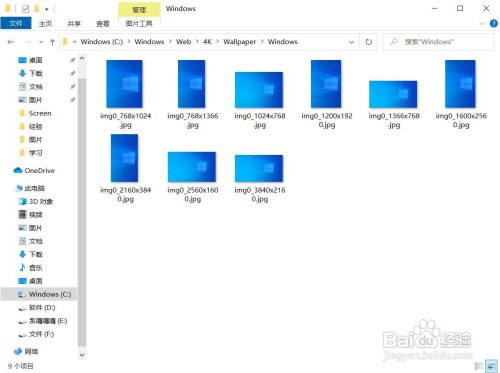Go up one folder level

(x=52, y=42)
